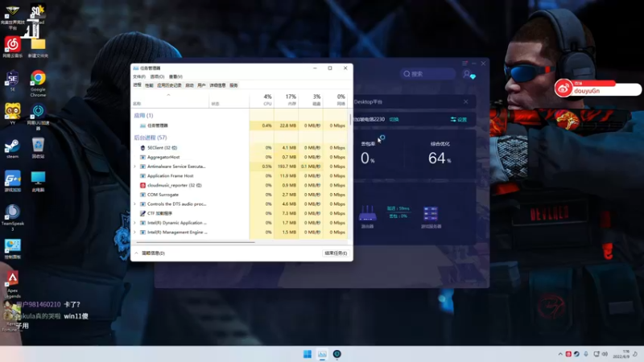Image resolution: width=644 pixels, height=362 pixels.
Task: Expand the Antimalware Service Executable row
Action: coord(134,167)
